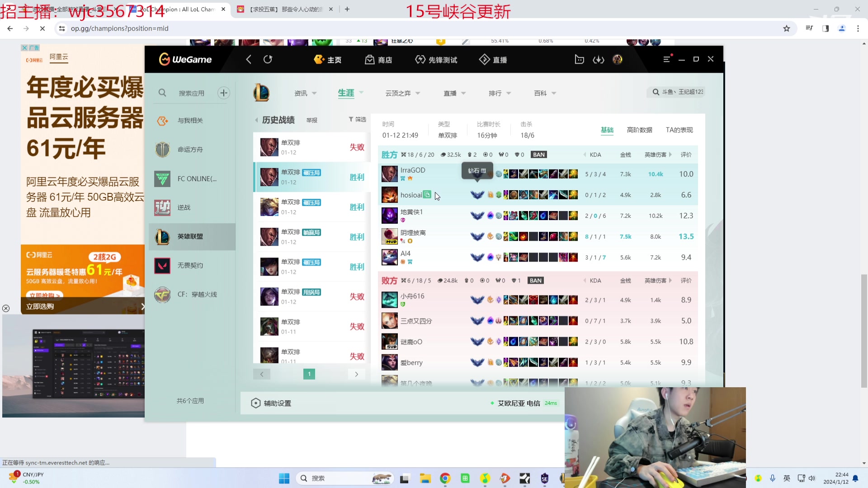The image size is (868, 488).
Task: Click the 爱berry champion avatar
Action: click(390, 362)
